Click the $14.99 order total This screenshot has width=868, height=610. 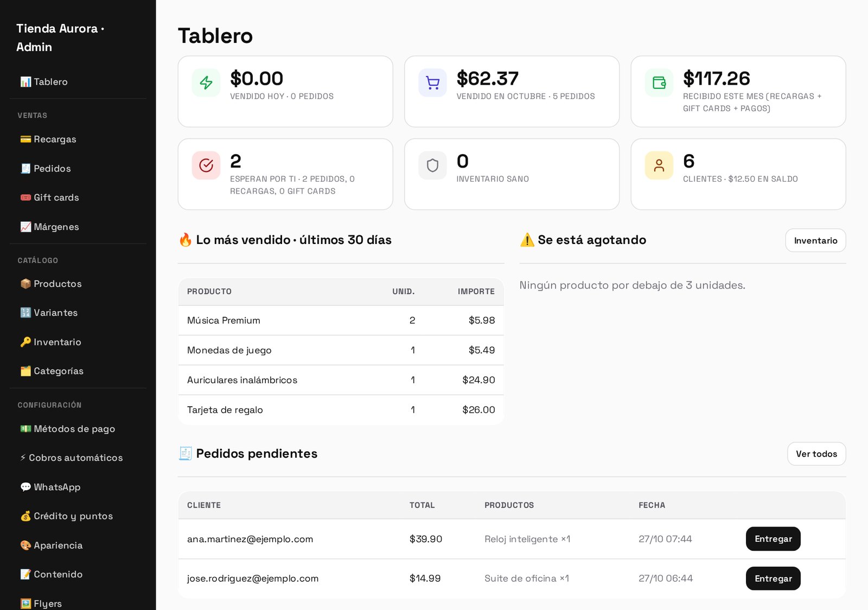(x=425, y=579)
